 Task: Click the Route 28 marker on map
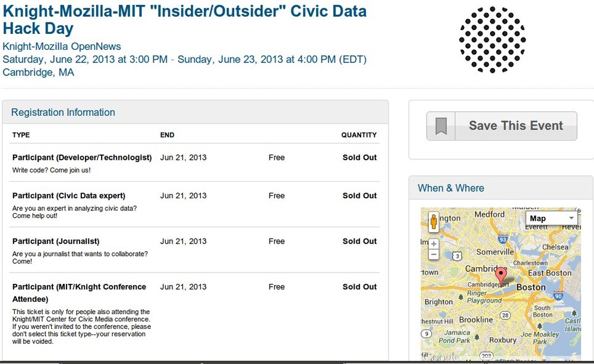point(505,315)
